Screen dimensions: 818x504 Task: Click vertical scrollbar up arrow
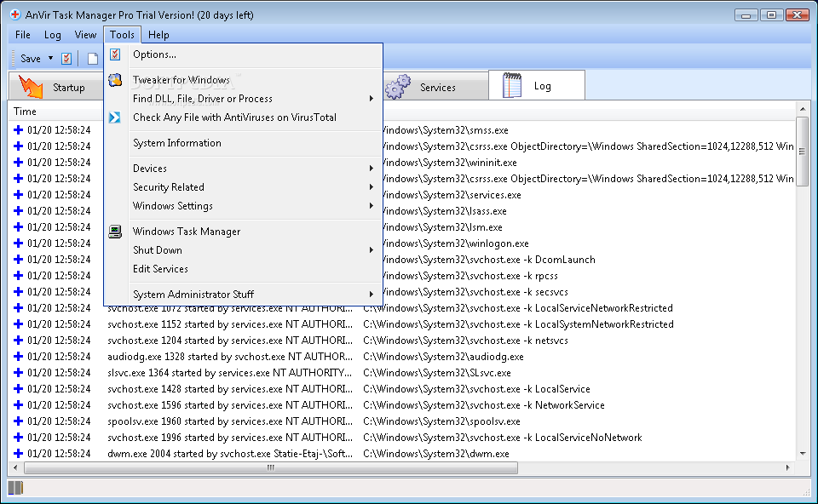coord(803,109)
